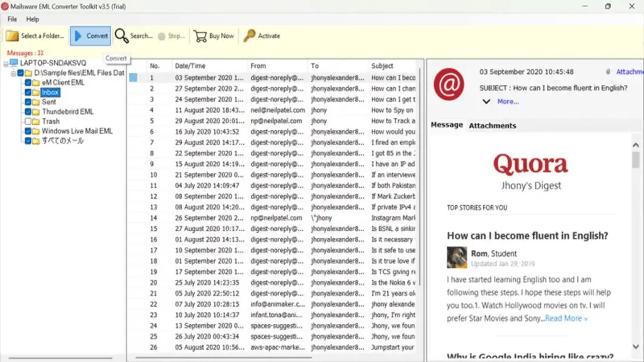The image size is (644, 362).
Task: Uncheck Windows Live Mail EML checkbox
Action: pyautogui.click(x=28, y=131)
